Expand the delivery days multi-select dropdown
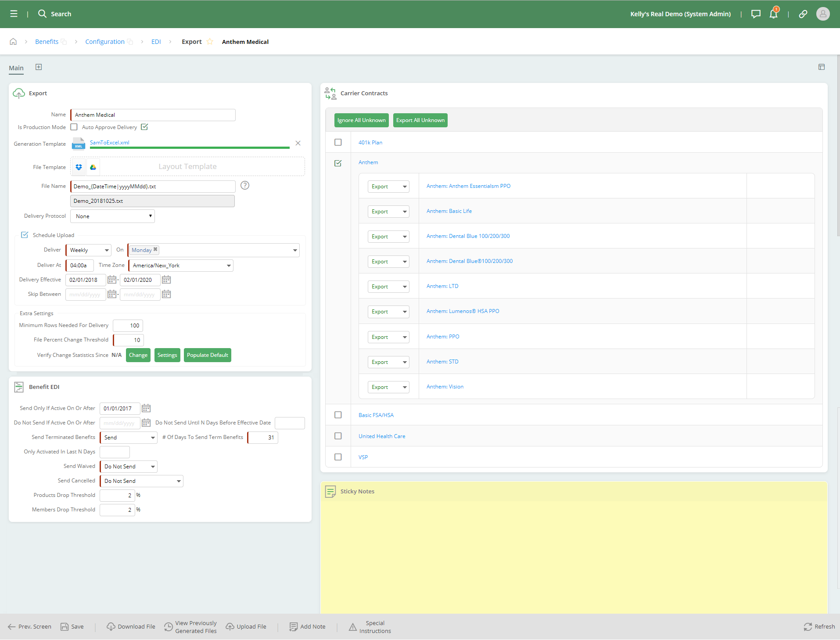 pos(295,250)
